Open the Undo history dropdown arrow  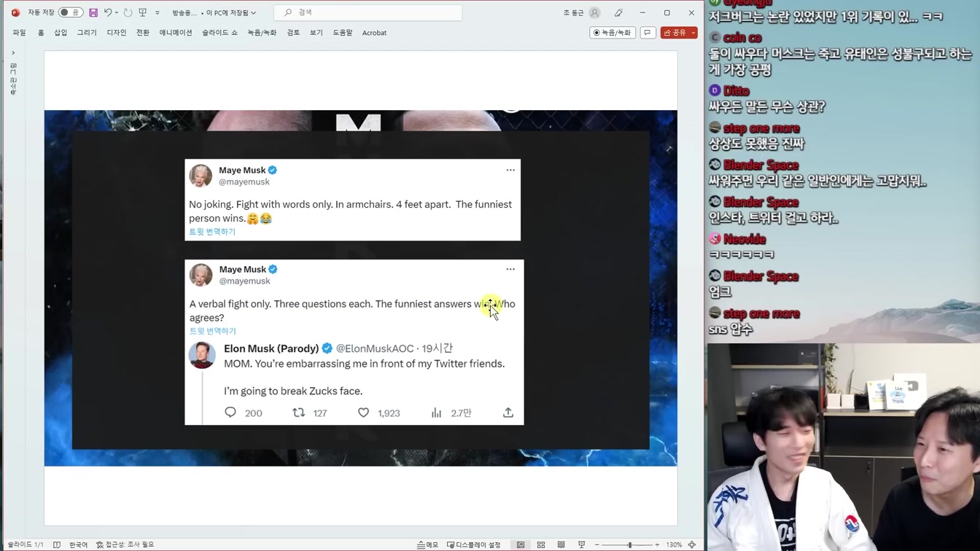[117, 12]
